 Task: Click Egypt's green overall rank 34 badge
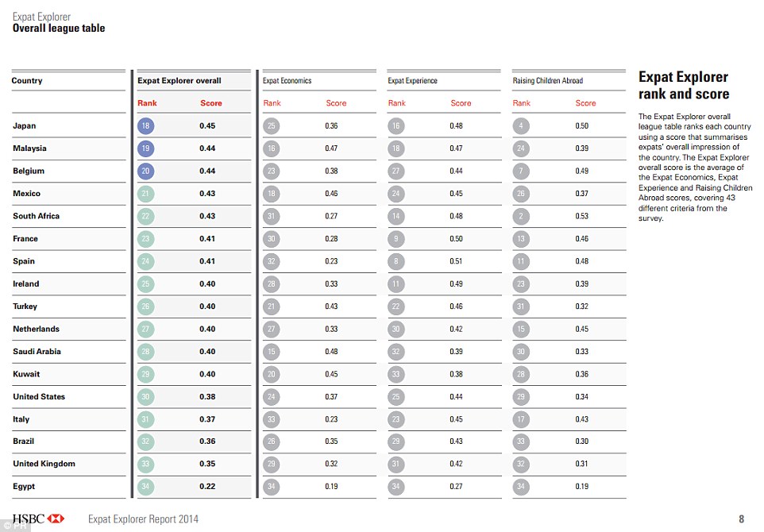click(145, 487)
